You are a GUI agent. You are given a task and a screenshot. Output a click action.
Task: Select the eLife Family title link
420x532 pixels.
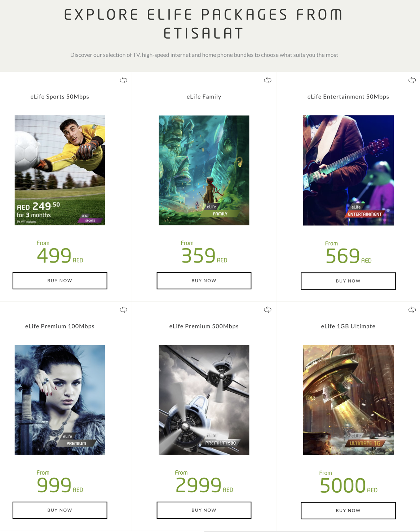pyautogui.click(x=204, y=97)
